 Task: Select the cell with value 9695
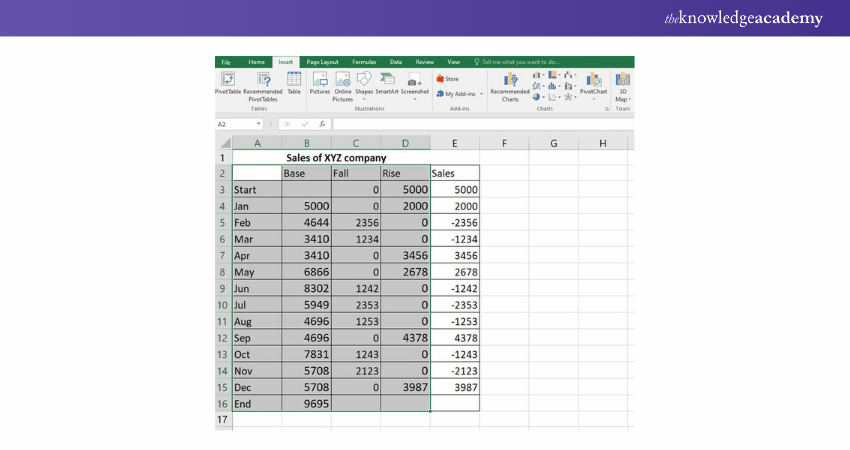coord(306,402)
